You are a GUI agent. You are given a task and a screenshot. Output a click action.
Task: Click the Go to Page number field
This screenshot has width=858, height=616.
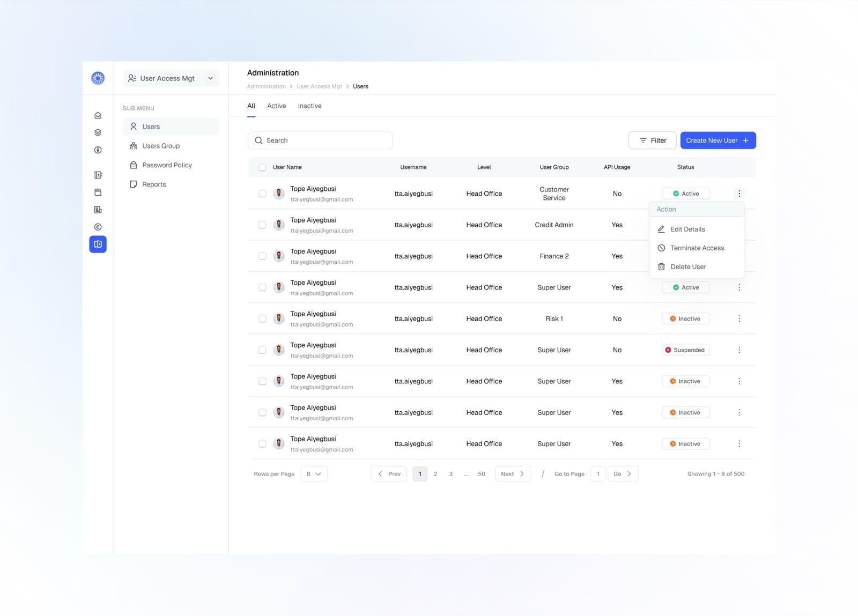click(x=598, y=474)
